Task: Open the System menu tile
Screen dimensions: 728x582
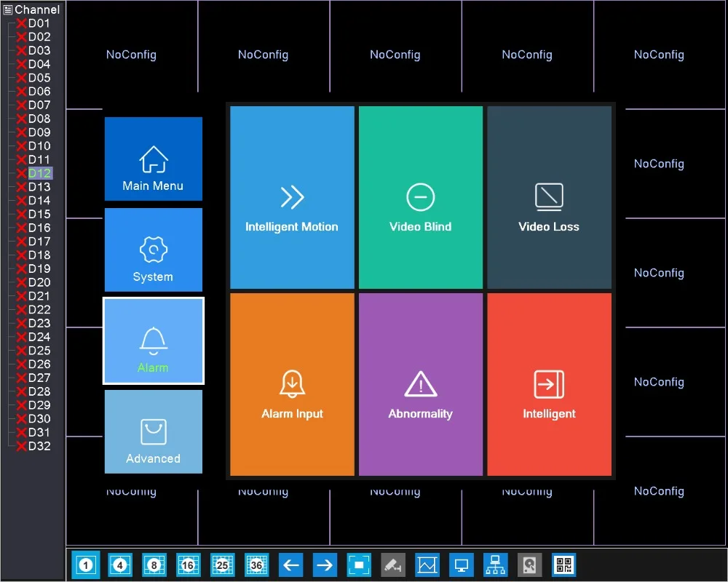Action: pyautogui.click(x=153, y=250)
